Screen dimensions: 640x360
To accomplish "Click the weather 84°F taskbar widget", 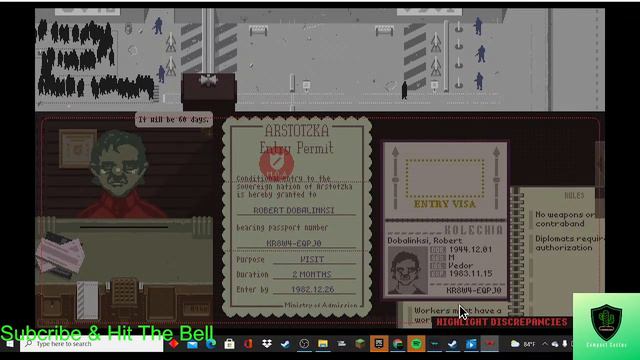I will (523, 344).
